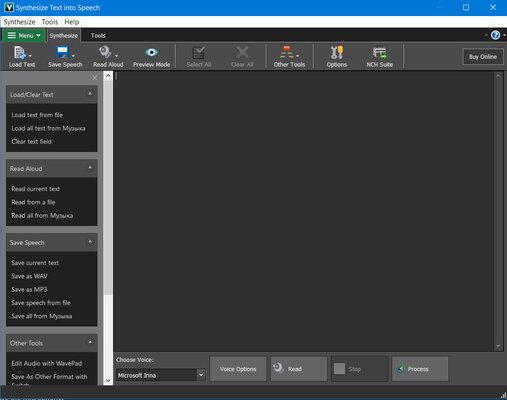
Task: Open the Options wrench icon
Action: pos(337,52)
